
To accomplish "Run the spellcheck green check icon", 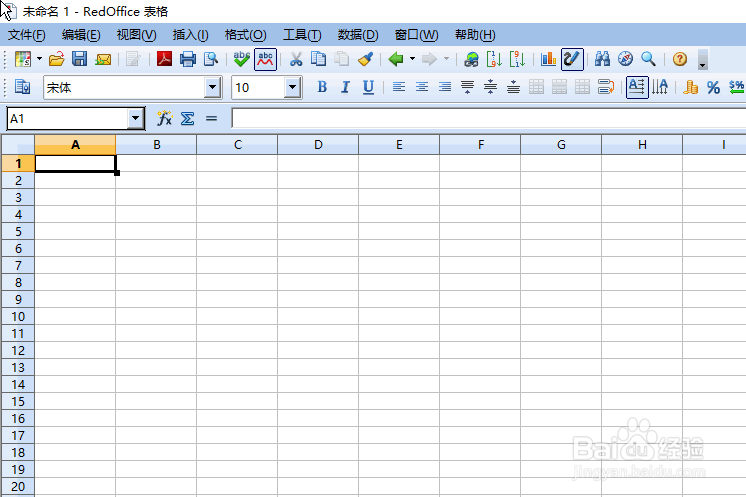I will coord(242,59).
